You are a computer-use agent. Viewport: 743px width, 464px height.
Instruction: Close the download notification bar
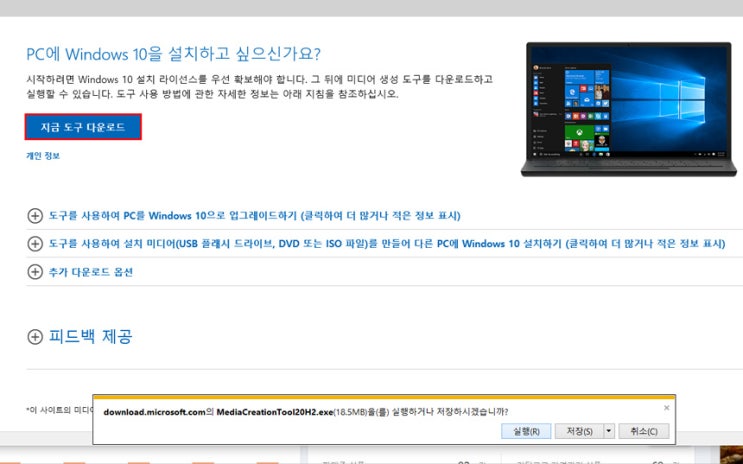pos(666,408)
